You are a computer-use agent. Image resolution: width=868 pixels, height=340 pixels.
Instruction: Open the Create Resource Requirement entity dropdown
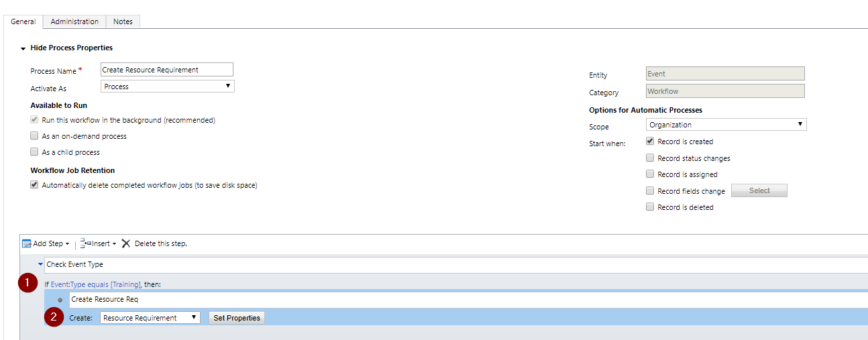[150, 318]
